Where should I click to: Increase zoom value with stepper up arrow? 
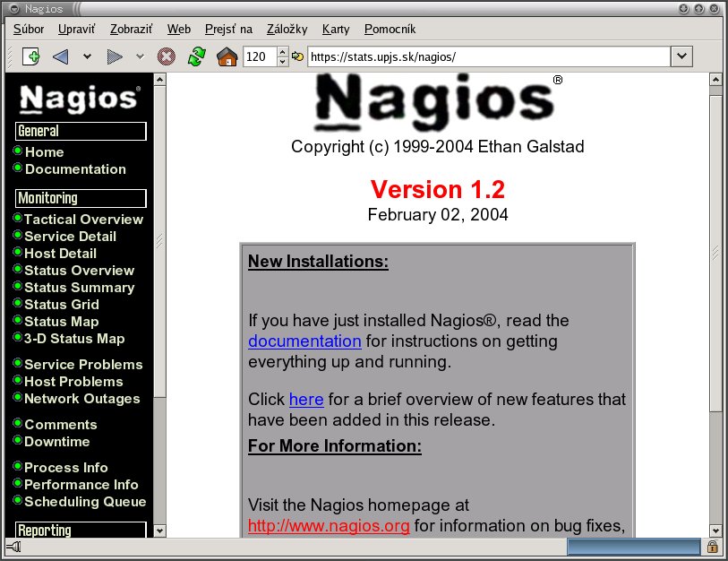coord(282,52)
